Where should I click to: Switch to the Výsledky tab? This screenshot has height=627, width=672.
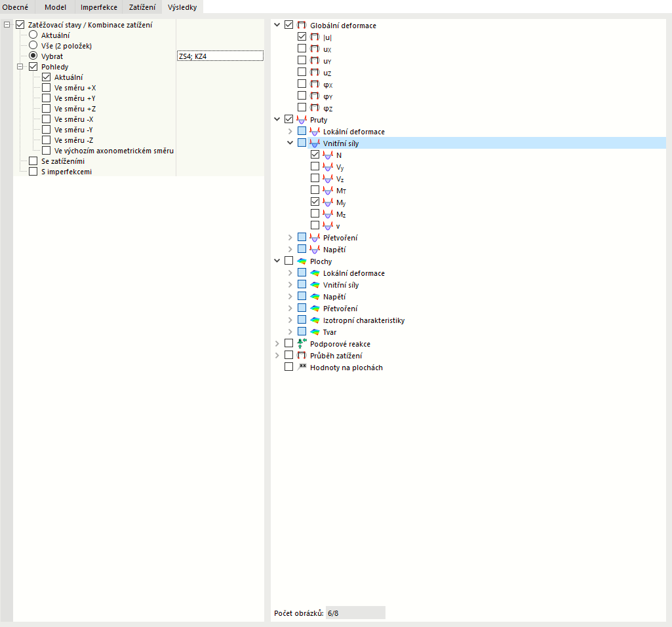[x=182, y=7]
